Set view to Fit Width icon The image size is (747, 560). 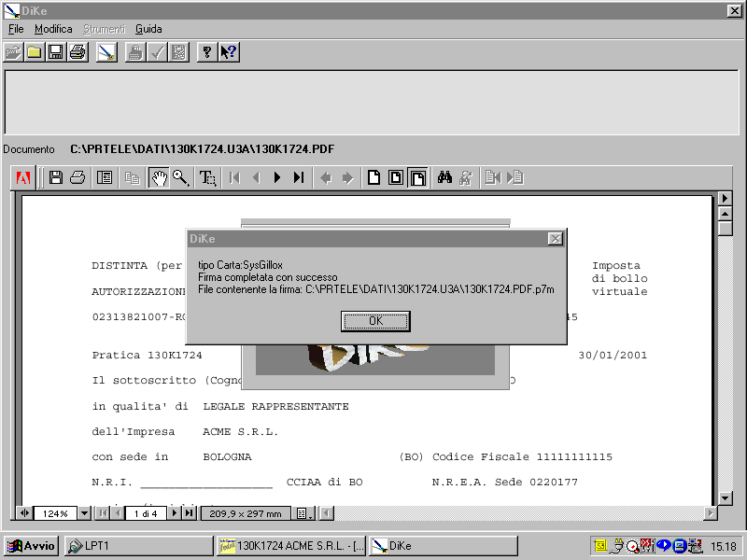[417, 178]
